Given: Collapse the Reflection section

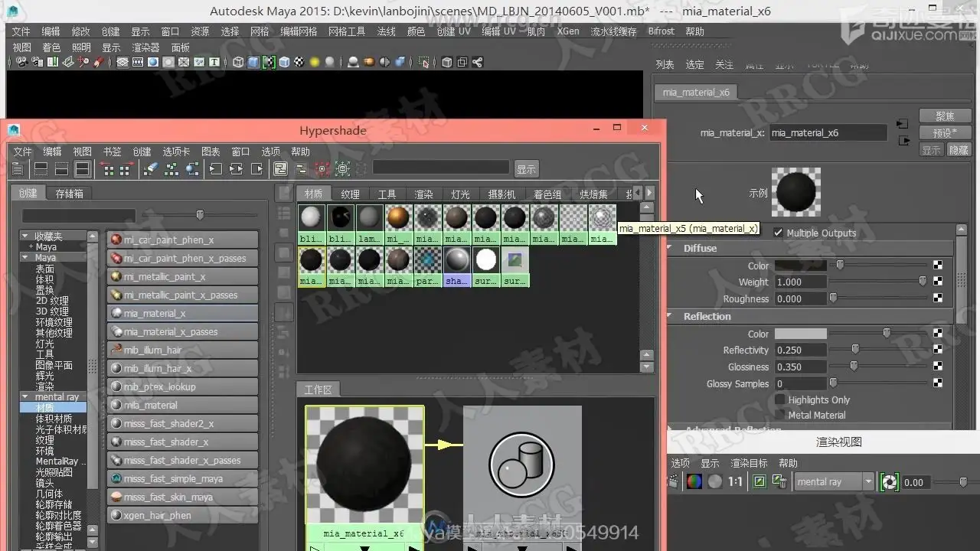Looking at the screenshot, I should click(x=669, y=316).
